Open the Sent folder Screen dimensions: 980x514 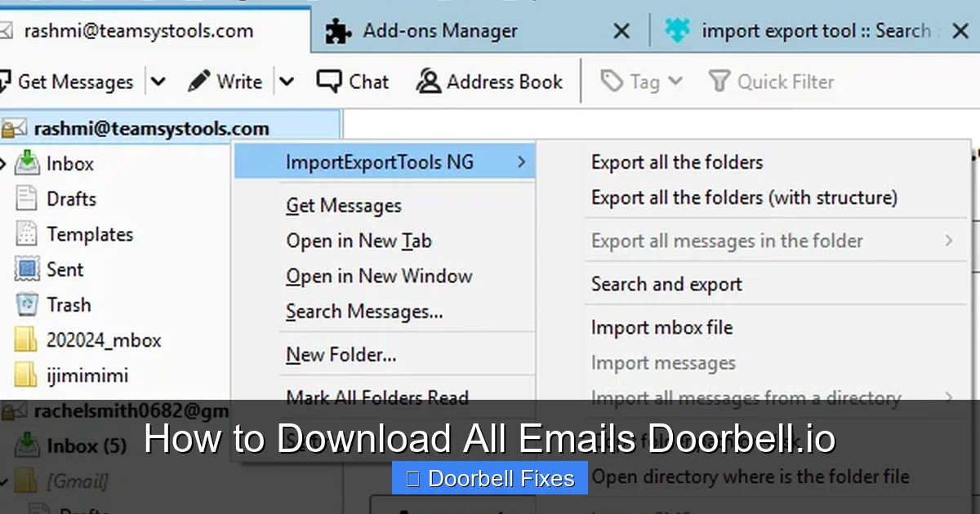click(x=65, y=269)
